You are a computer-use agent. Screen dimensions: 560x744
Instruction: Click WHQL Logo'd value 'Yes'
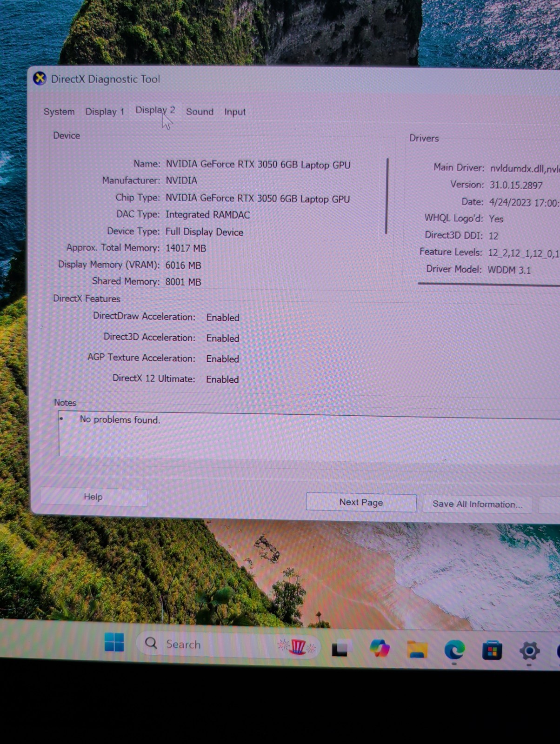pyautogui.click(x=496, y=219)
